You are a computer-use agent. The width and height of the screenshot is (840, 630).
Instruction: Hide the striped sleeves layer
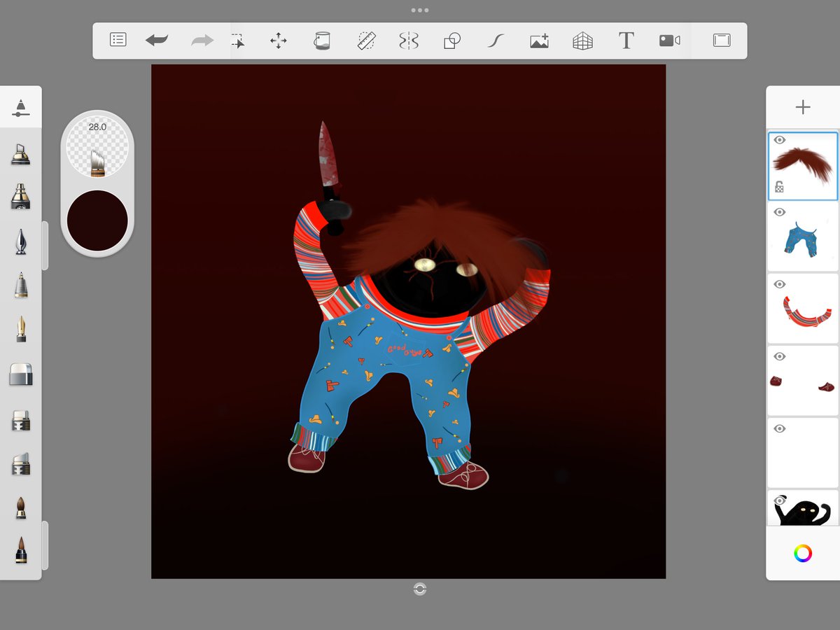pyautogui.click(x=780, y=284)
